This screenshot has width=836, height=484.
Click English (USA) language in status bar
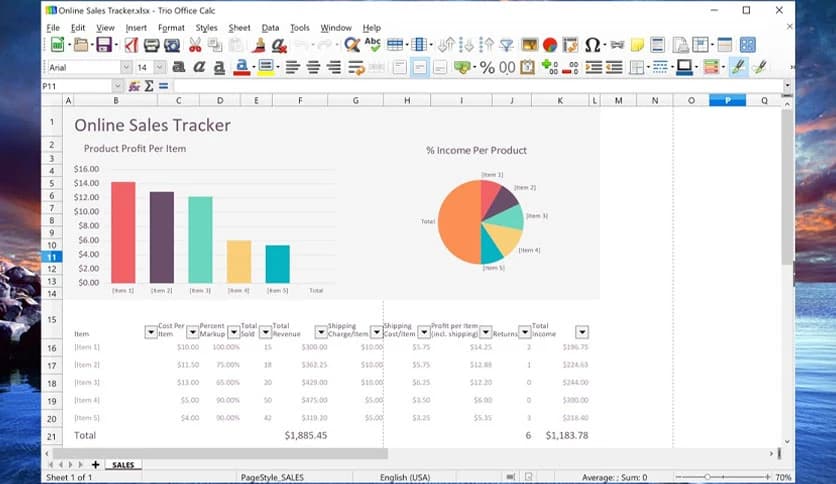click(x=405, y=477)
